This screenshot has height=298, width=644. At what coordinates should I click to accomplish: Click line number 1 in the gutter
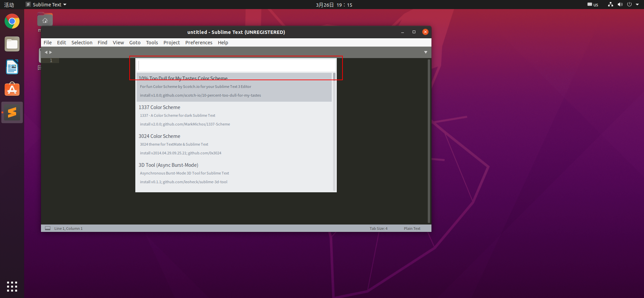pyautogui.click(x=51, y=60)
